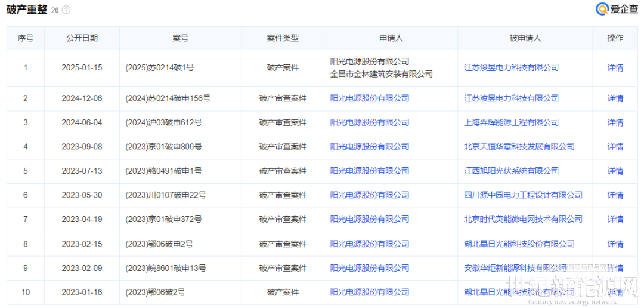Click the date 2023-01-16
This screenshot has height=308, width=644.
[82, 292]
